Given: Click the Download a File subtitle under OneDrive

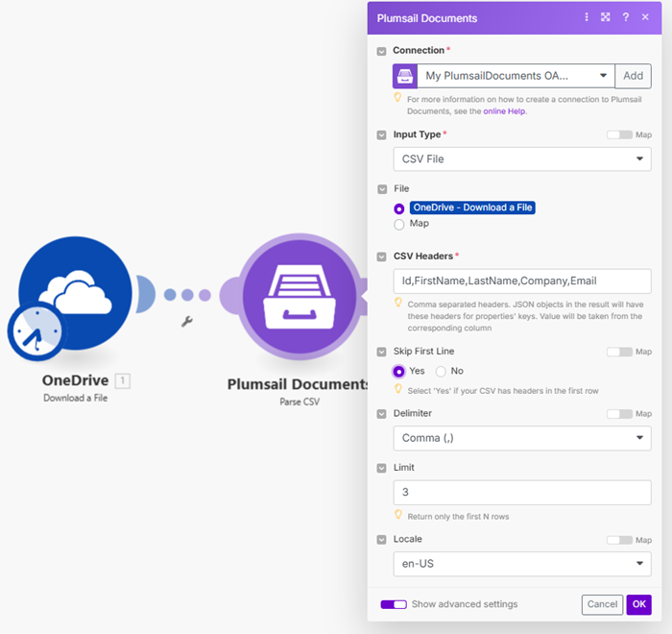Looking at the screenshot, I should pyautogui.click(x=76, y=398).
